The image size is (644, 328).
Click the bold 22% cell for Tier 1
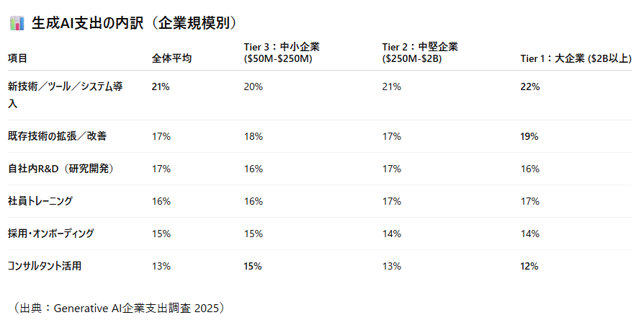coord(529,87)
